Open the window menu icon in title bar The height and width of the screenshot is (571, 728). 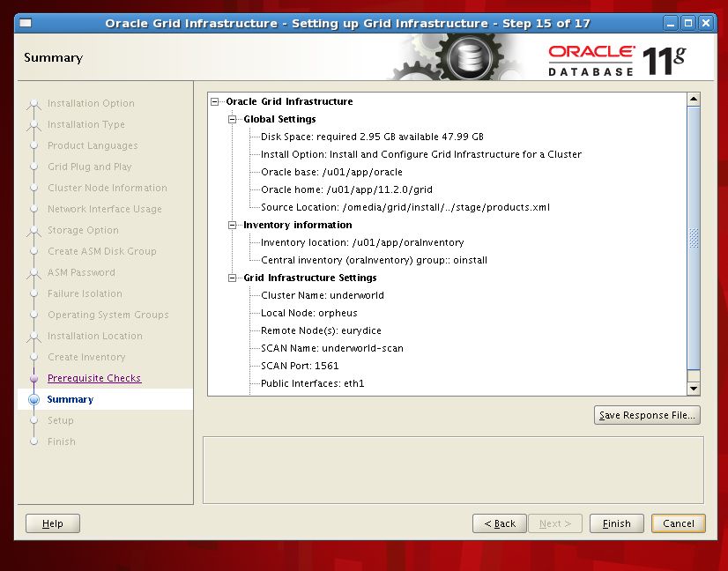(27, 23)
